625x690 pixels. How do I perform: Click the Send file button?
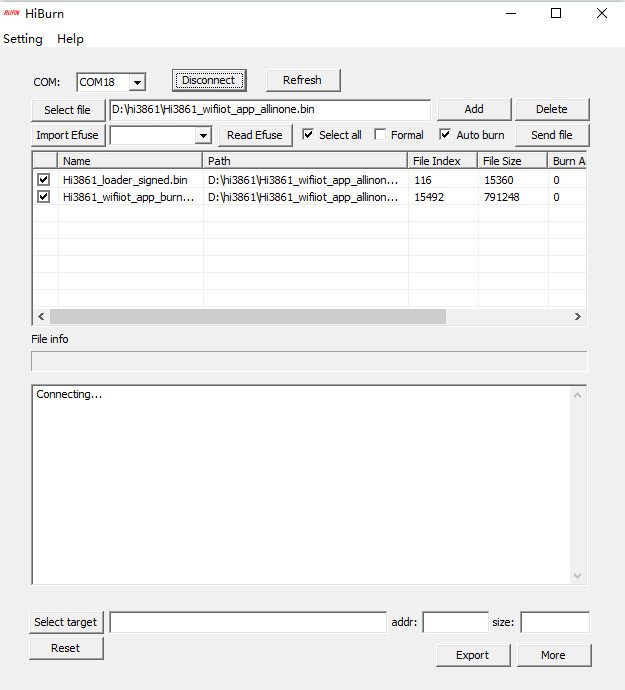(x=551, y=135)
